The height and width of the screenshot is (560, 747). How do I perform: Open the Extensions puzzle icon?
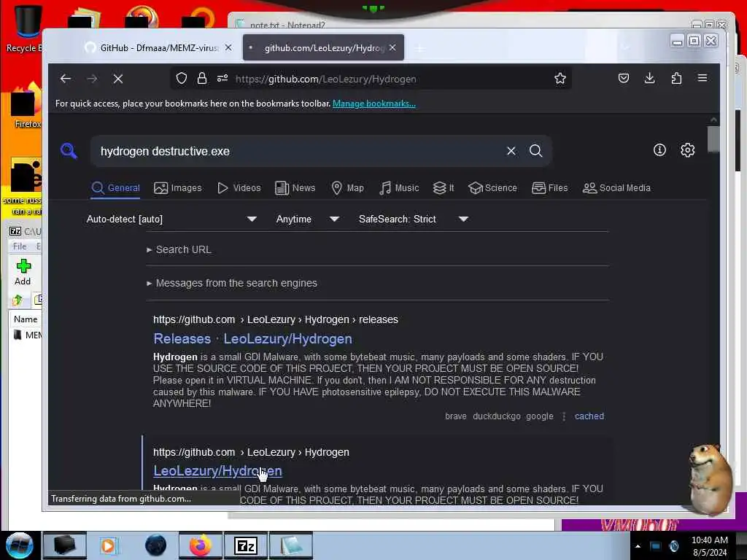676,78
